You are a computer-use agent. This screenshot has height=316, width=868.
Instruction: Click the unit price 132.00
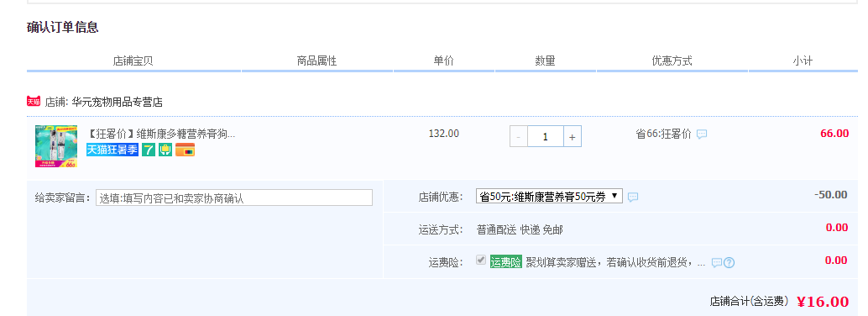coord(444,133)
